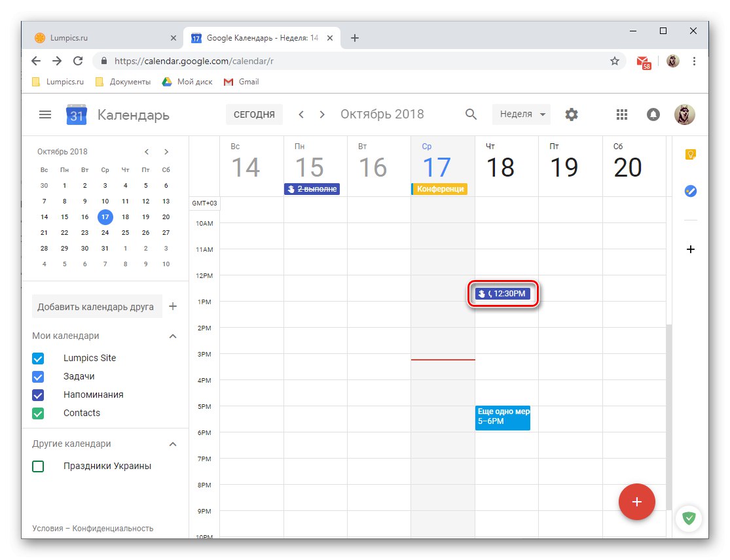Go to previous week with left chevron
Image resolution: width=730 pixels, height=560 pixels.
301,114
